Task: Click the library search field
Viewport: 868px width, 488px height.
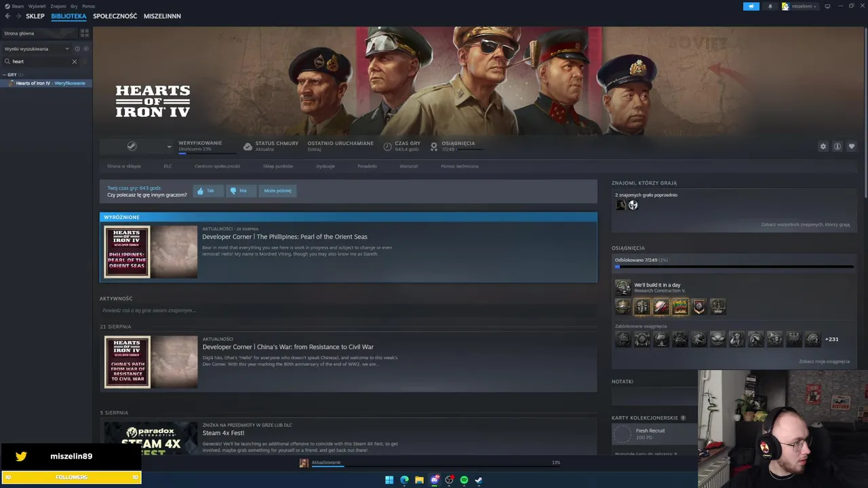Action: pyautogui.click(x=41, y=62)
